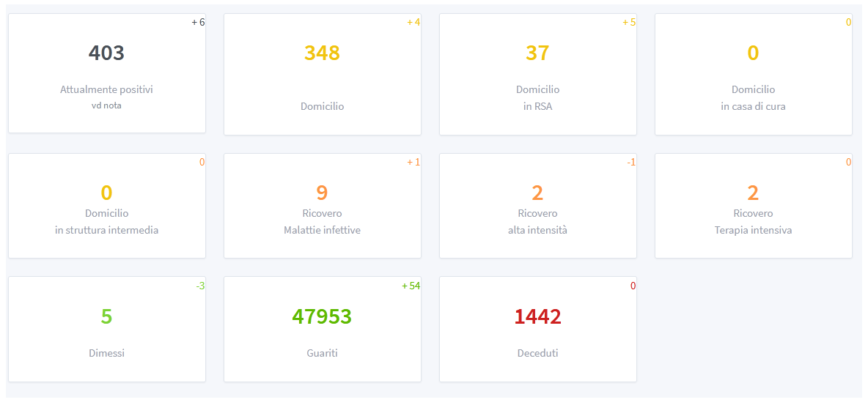Click the -3 change on Dimessi card

point(200,286)
